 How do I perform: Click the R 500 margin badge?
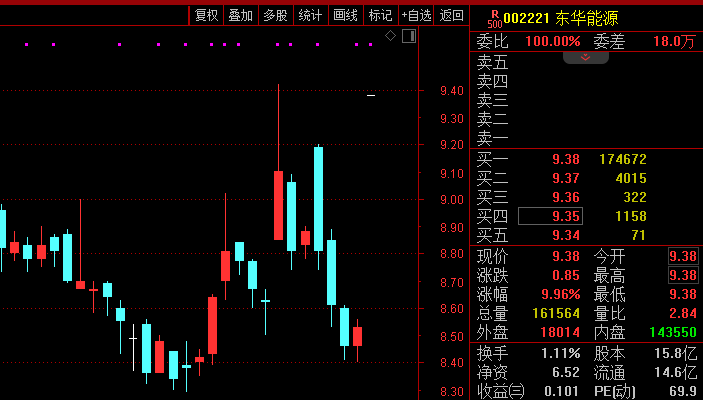[x=495, y=19]
